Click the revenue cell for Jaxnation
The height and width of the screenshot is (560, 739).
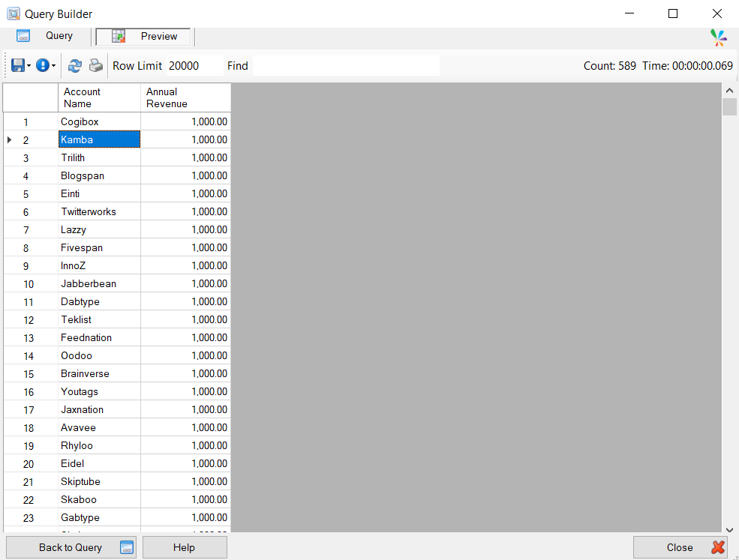tap(186, 409)
